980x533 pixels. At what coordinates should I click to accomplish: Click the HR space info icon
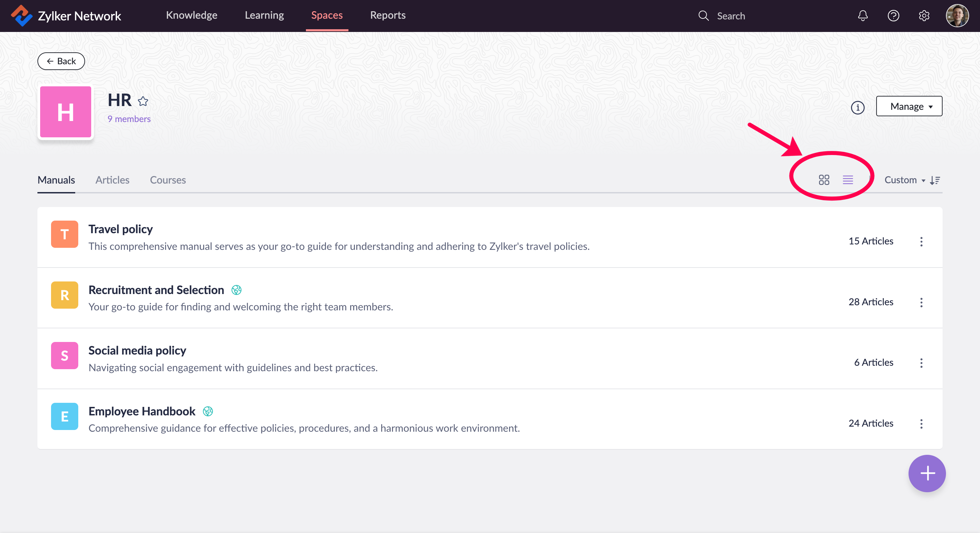tap(857, 108)
